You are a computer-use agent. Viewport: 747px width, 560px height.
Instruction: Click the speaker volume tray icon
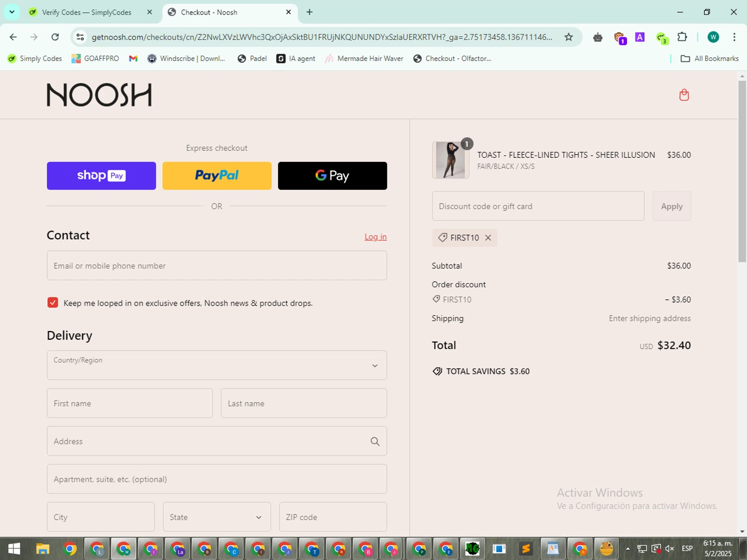669,549
